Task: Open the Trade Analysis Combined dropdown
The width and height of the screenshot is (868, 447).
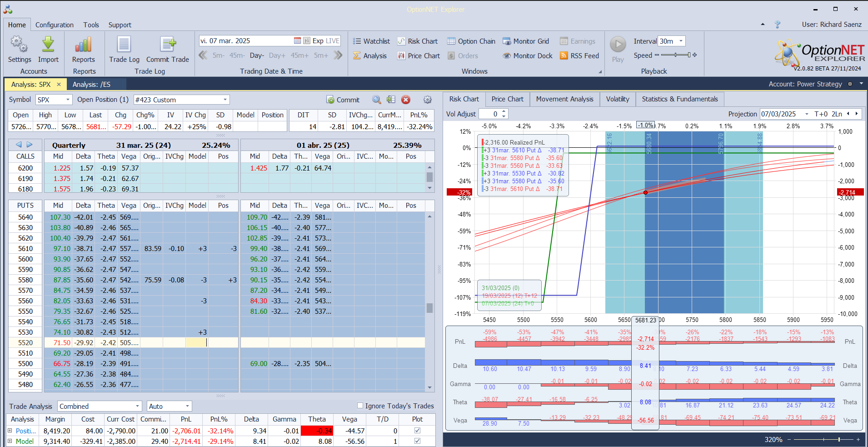Action: 138,406
